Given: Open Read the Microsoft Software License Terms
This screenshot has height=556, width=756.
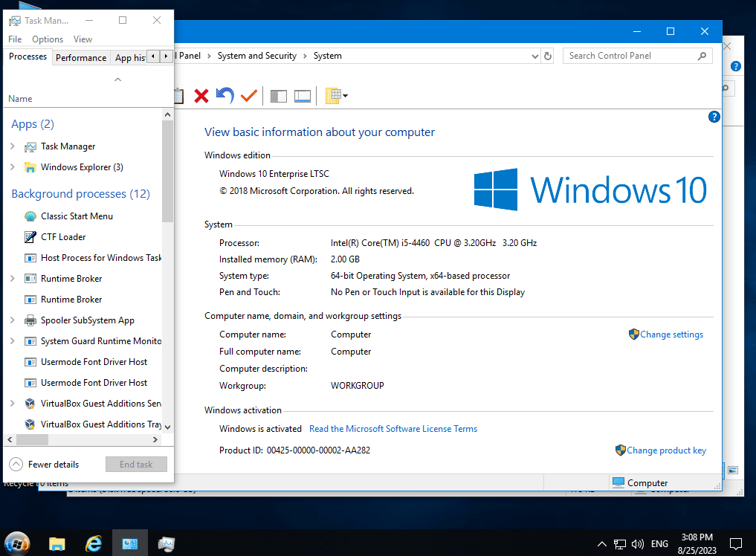Looking at the screenshot, I should coord(393,429).
